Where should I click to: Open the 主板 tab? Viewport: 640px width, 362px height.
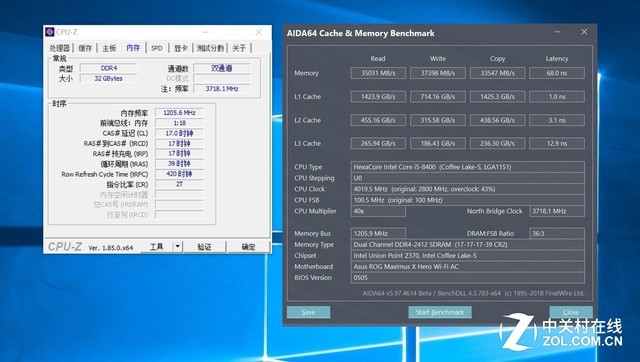pos(109,48)
